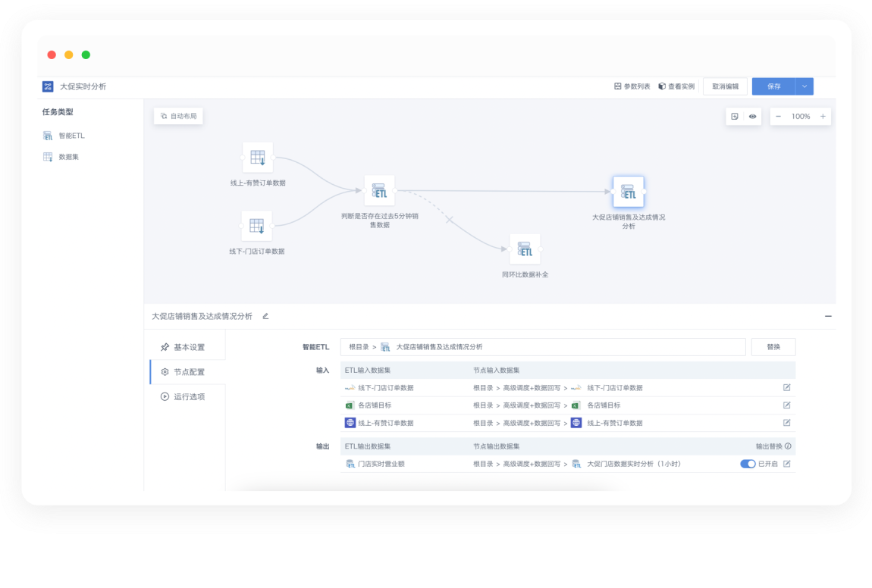Select the 线下-门店订单数据 dataset node

(x=256, y=226)
